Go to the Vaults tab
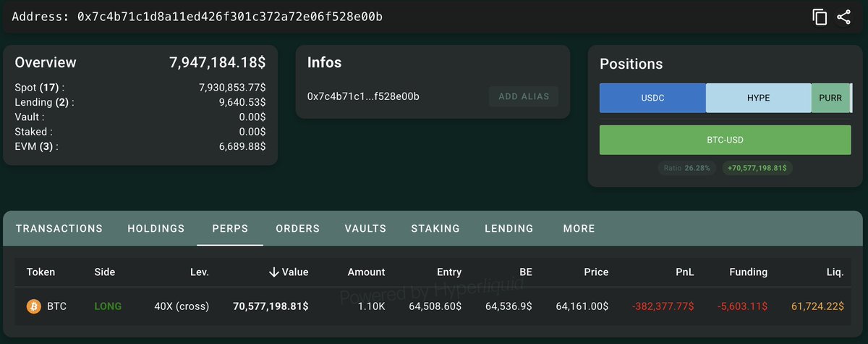 (366, 228)
